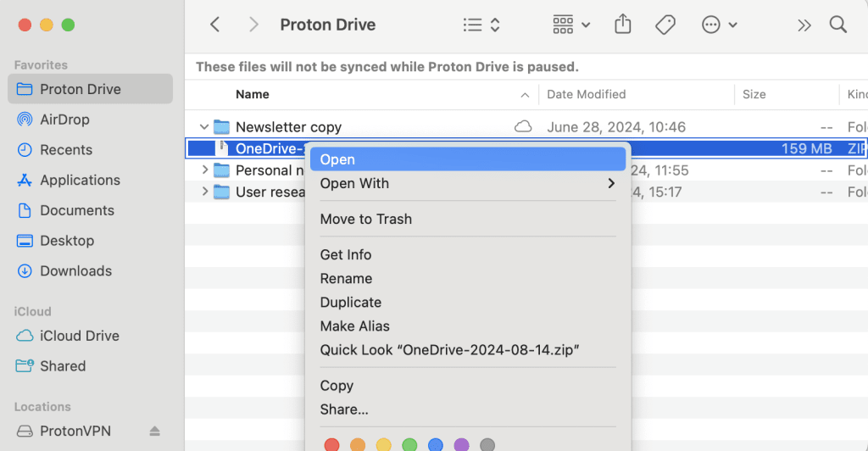This screenshot has width=868, height=451.
Task: Click the Desktop sidebar icon
Action: pyautogui.click(x=25, y=241)
